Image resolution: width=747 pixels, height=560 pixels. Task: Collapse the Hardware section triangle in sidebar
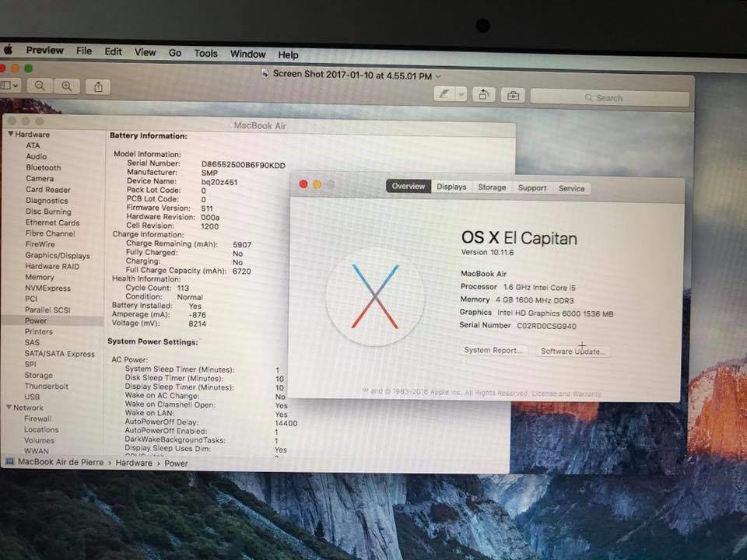(x=10, y=135)
